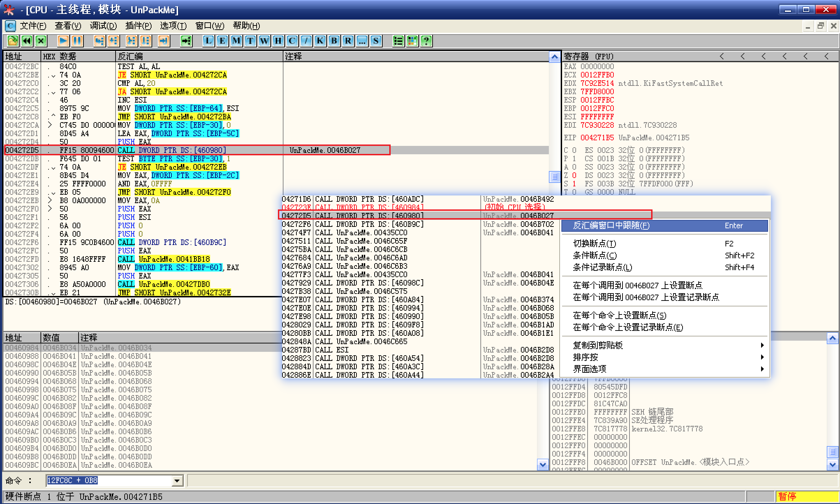
Task: Select 切换断点(T) menu entry
Action: click(x=595, y=244)
